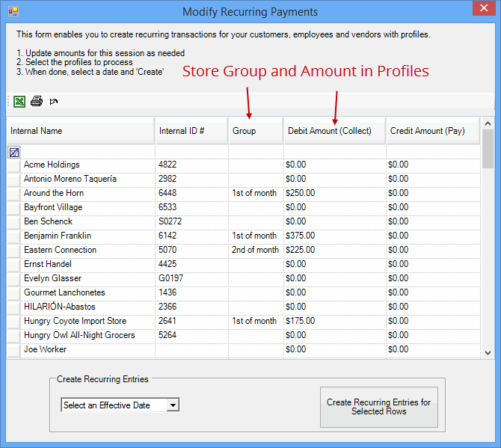This screenshot has width=501, height=448.
Task: Click Hungry Coyote Import Store group cell
Action: pos(255,321)
